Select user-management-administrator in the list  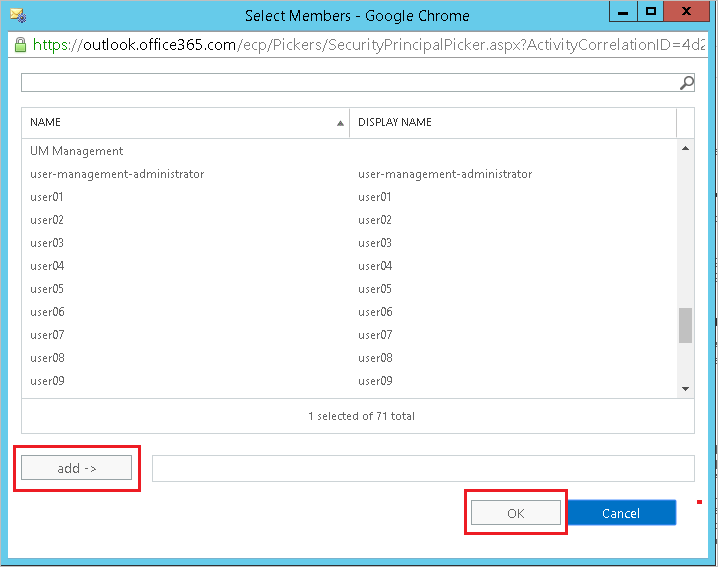pyautogui.click(x=117, y=174)
